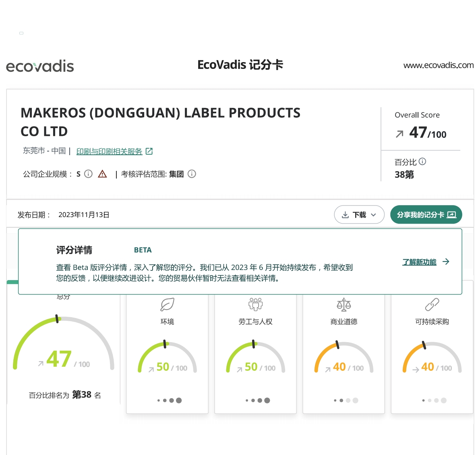This screenshot has height=455, width=476.
Task: Click the environment leaf icon
Action: click(x=167, y=305)
